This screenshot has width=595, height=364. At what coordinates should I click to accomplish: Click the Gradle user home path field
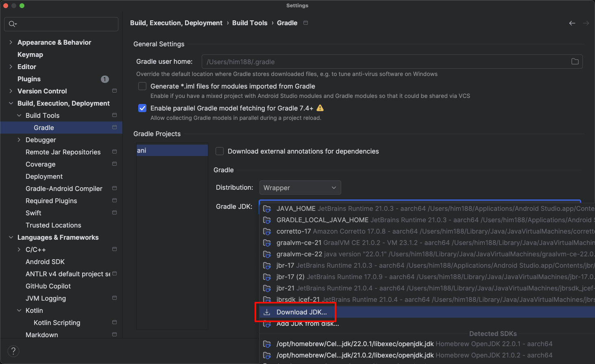point(386,62)
